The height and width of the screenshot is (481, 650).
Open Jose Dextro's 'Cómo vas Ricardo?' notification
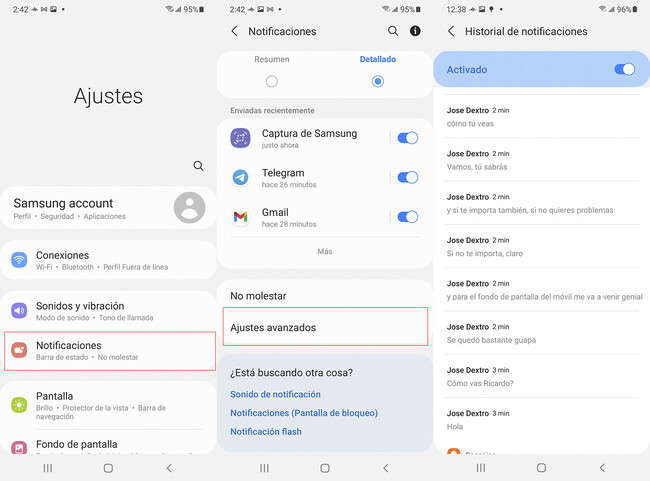[x=540, y=376]
